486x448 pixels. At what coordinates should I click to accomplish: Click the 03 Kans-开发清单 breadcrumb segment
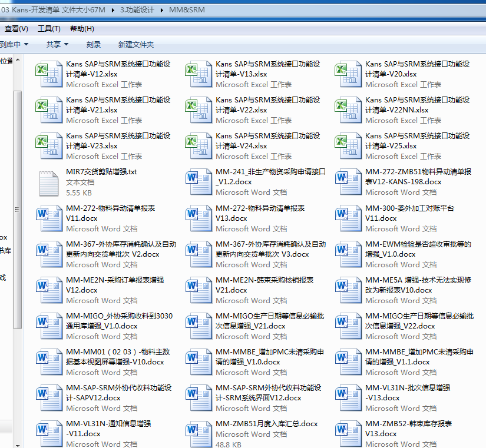tap(53, 10)
